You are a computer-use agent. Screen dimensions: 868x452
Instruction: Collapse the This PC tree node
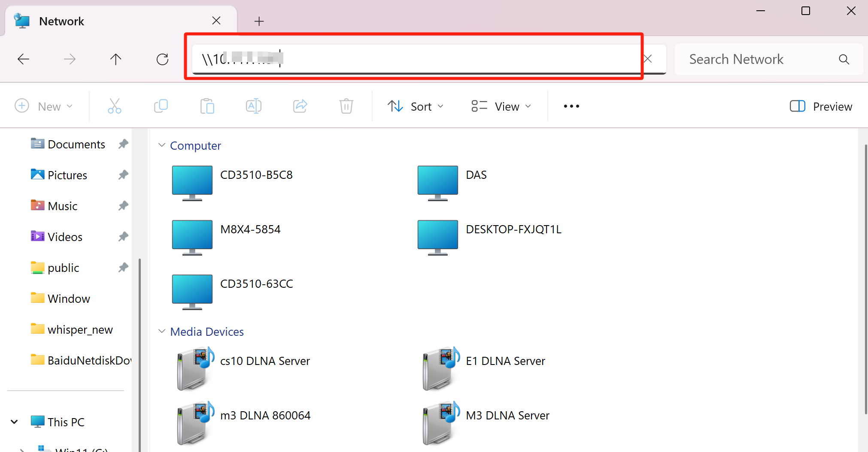point(14,422)
